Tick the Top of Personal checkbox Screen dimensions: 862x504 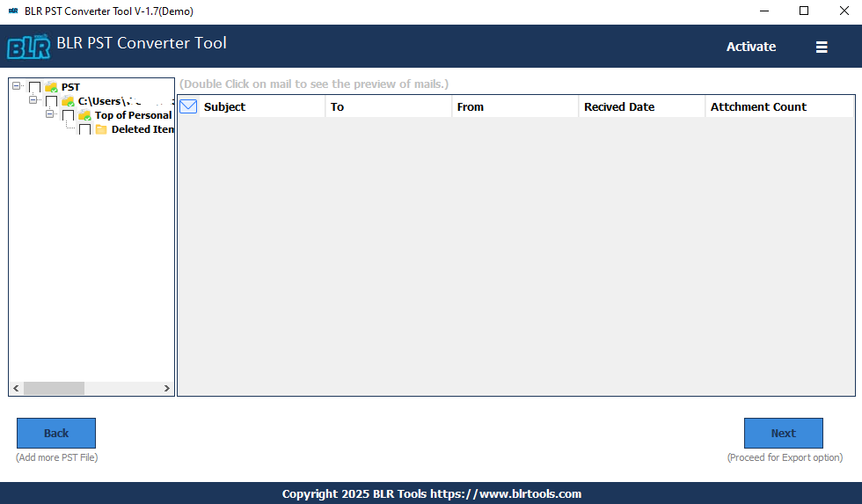click(69, 115)
